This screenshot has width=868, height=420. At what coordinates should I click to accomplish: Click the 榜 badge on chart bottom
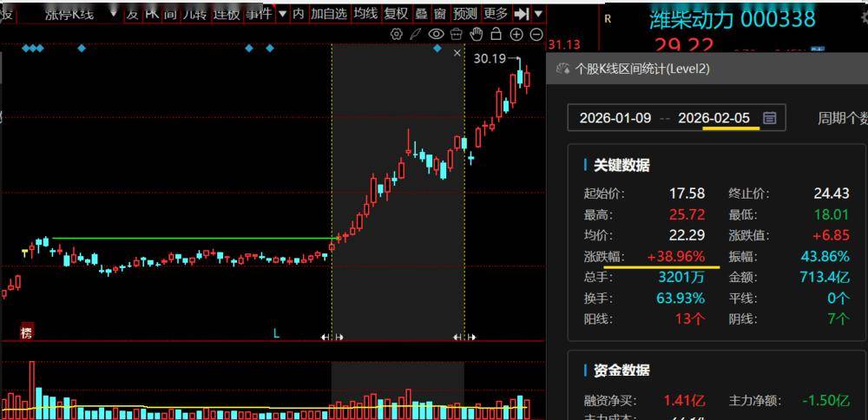click(27, 332)
